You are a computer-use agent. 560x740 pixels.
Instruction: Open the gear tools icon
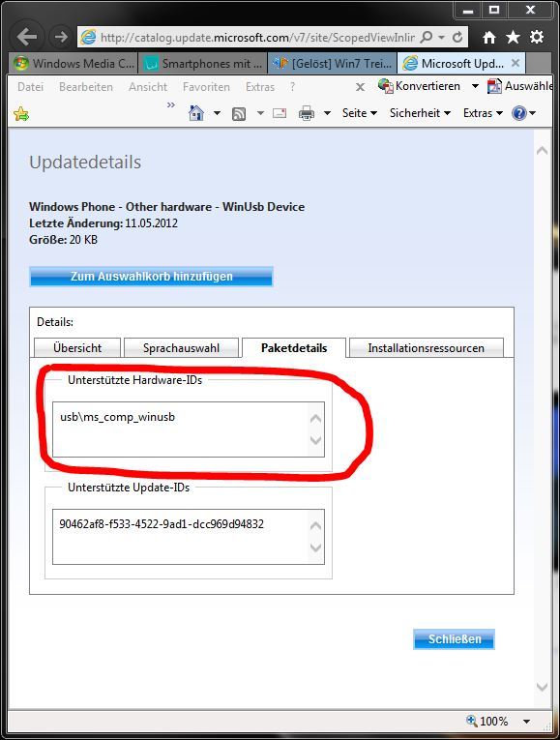pyautogui.click(x=537, y=37)
